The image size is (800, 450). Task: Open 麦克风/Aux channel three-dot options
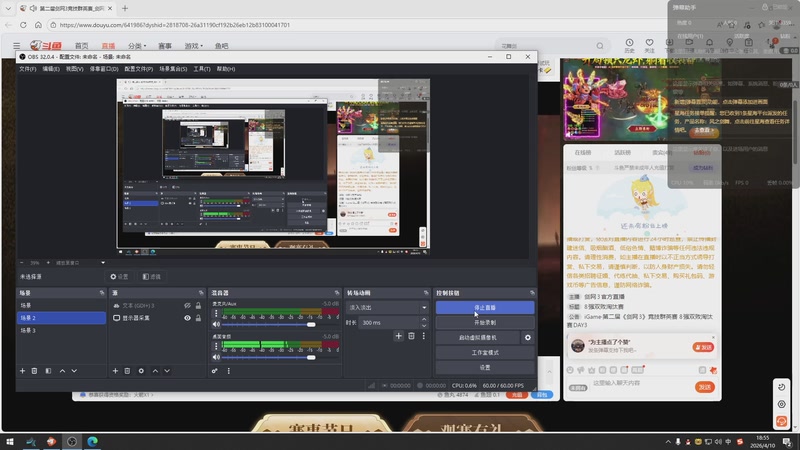tap(216, 313)
